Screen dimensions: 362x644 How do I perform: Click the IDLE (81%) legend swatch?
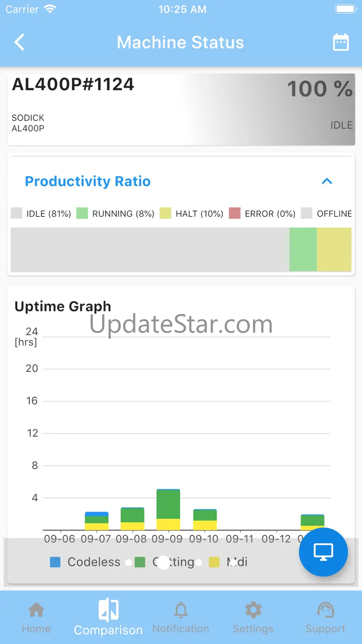17,214
